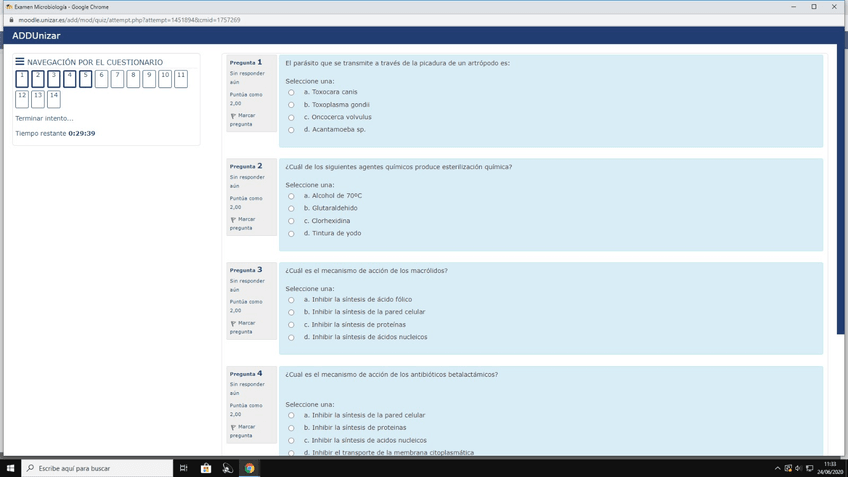Show hidden system tray icons

777,468
